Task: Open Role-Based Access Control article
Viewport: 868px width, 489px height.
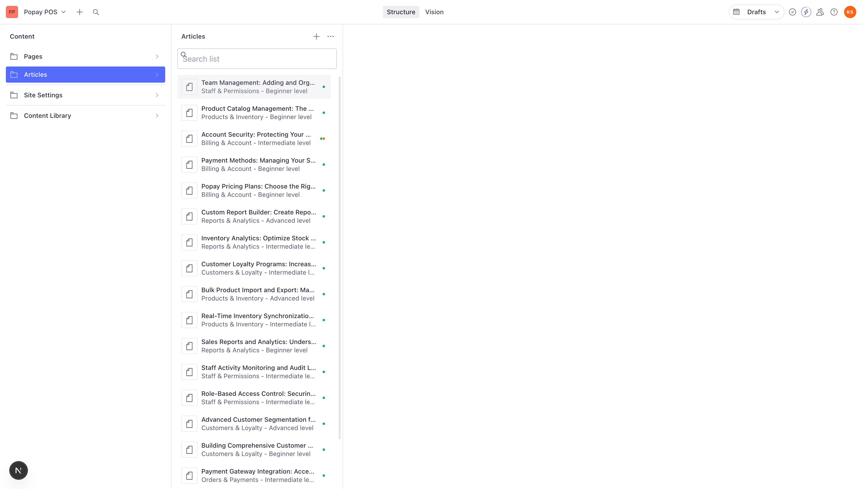Action: [x=254, y=398]
